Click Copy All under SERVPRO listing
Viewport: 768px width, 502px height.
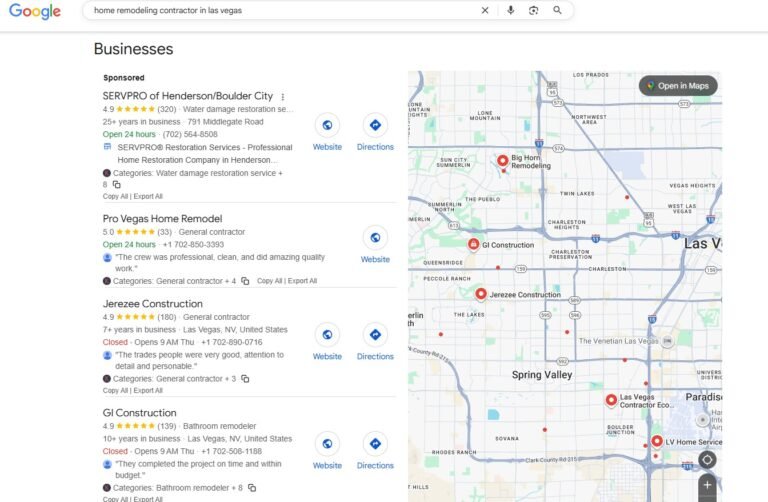(115, 197)
